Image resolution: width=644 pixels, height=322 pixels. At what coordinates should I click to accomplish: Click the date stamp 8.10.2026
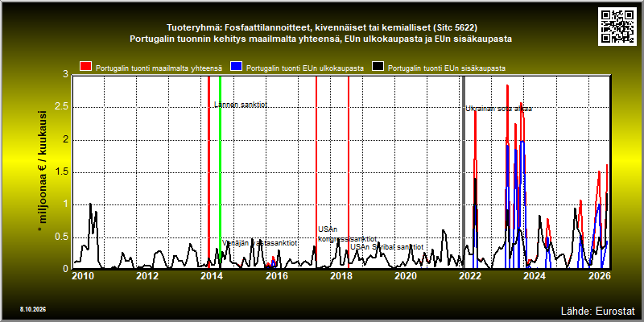(x=33, y=309)
